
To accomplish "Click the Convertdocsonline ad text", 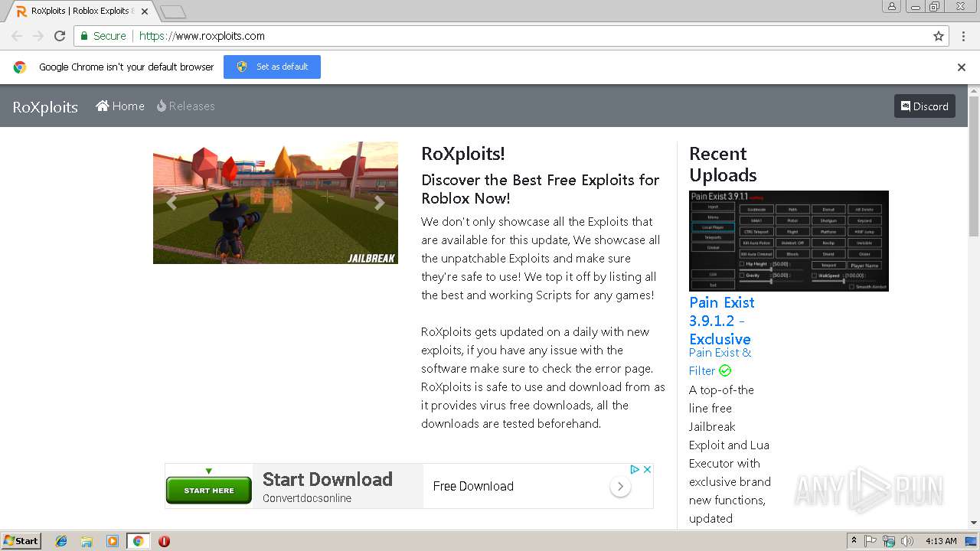I will click(x=307, y=498).
